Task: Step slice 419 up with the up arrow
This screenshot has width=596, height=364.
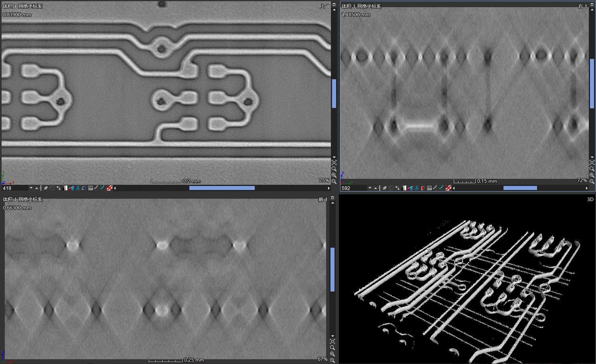Action: [36, 188]
